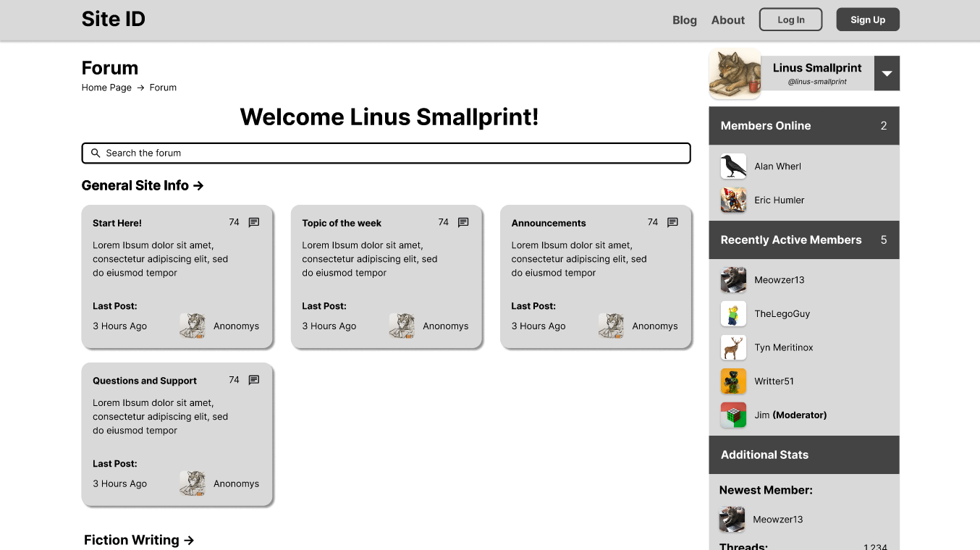Open the Site ID logo link
Image resolution: width=980 pixels, height=550 pixels.
click(x=114, y=20)
